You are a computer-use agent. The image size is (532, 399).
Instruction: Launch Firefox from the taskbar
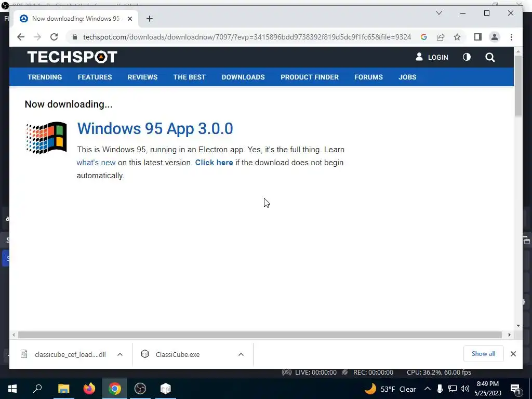pos(89,389)
